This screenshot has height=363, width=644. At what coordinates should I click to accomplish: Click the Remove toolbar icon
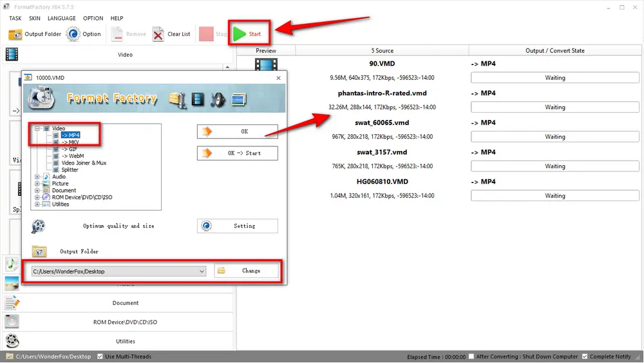pos(117,34)
